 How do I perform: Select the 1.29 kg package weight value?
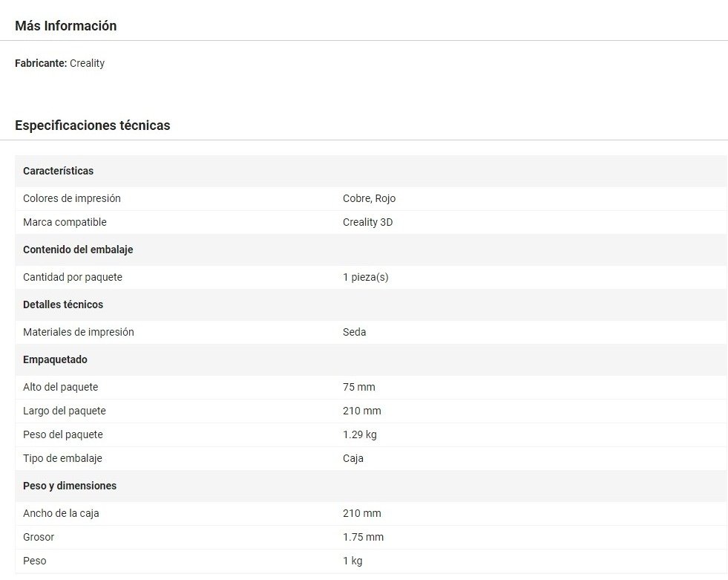click(359, 434)
